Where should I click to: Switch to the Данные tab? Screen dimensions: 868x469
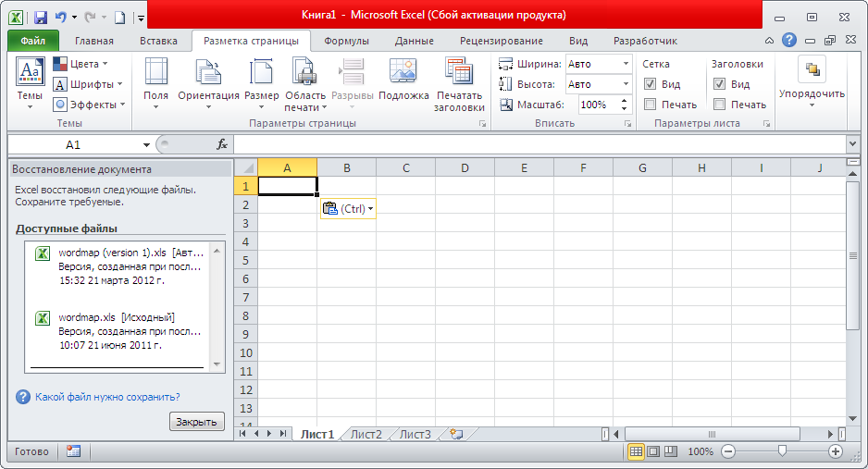tap(414, 41)
